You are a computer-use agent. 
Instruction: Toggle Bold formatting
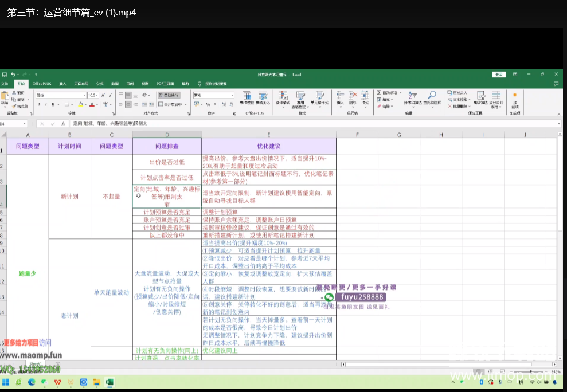pos(38,104)
